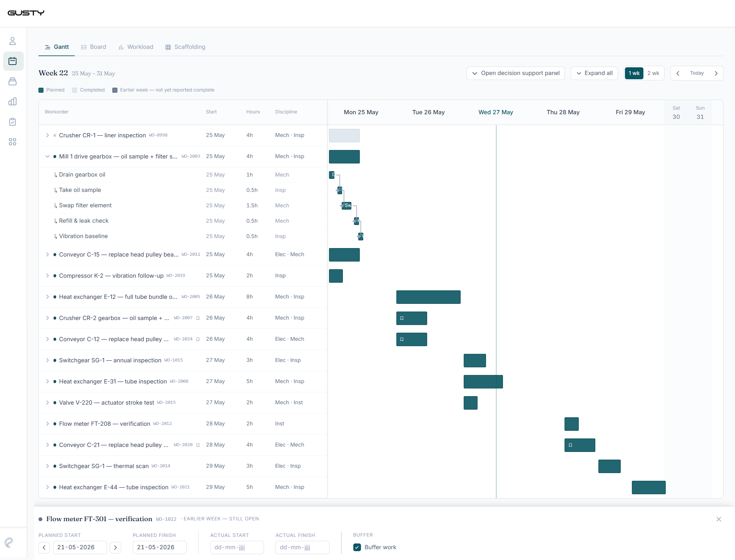The image size is (735, 560).
Task: Click the Planned Start date field
Action: pyautogui.click(x=80, y=547)
